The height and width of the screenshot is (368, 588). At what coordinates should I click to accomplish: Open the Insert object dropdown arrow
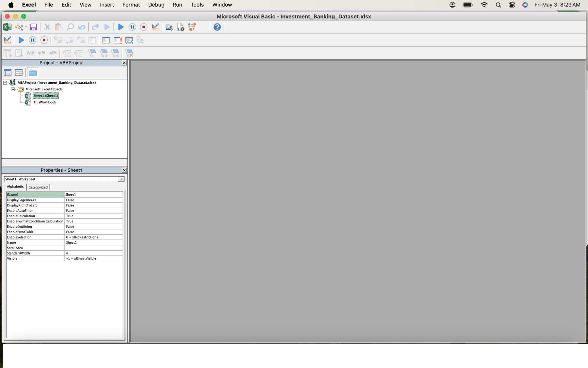26,27
